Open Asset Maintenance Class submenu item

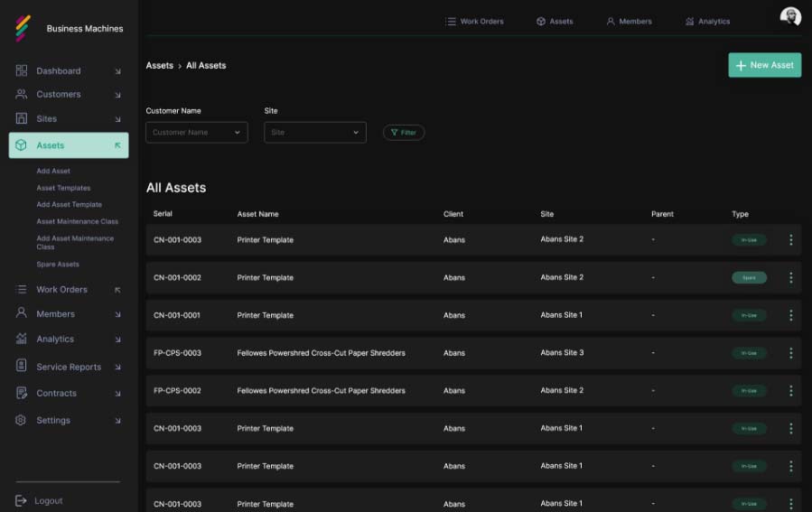coord(77,221)
